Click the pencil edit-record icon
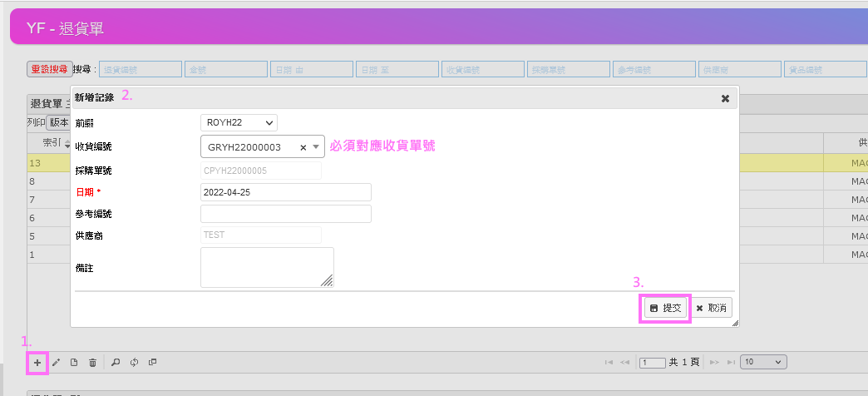 (x=56, y=363)
